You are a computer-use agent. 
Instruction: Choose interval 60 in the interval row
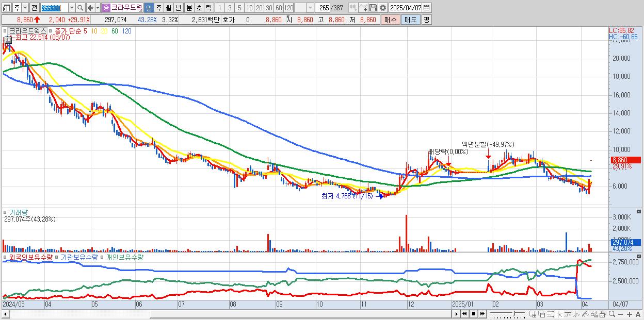[279, 8]
